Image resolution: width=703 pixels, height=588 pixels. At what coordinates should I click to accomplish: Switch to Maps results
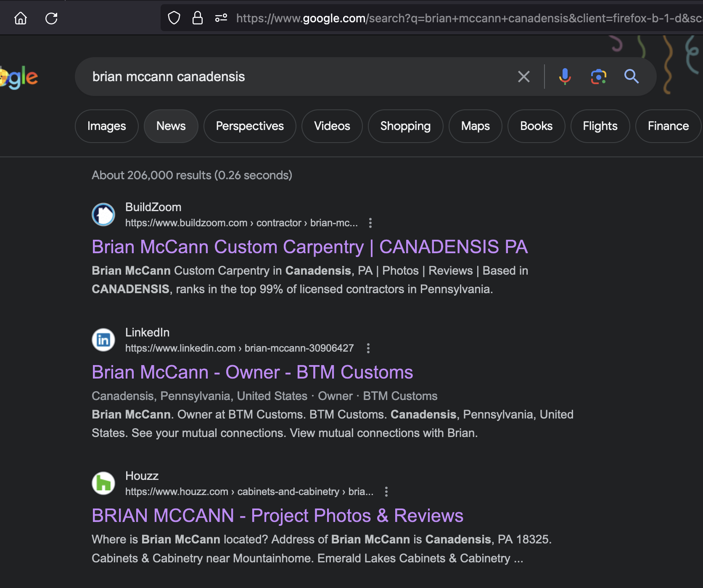tap(476, 126)
